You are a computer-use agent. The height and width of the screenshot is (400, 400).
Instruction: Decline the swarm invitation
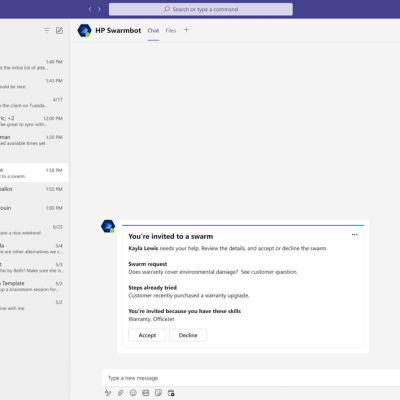pyautogui.click(x=188, y=335)
